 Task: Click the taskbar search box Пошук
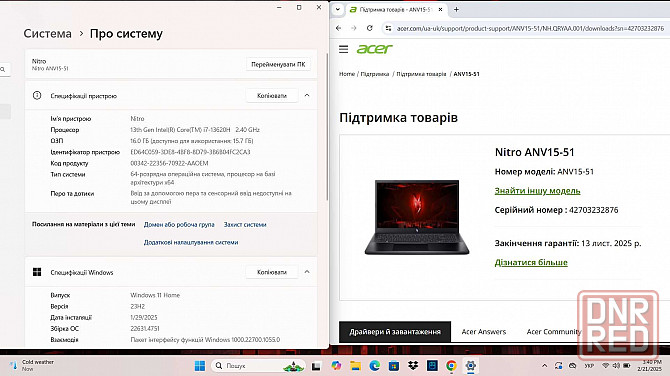pos(258,366)
